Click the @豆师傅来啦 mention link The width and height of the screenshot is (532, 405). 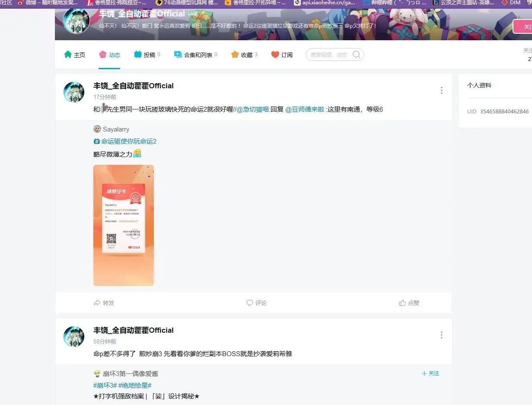click(305, 109)
